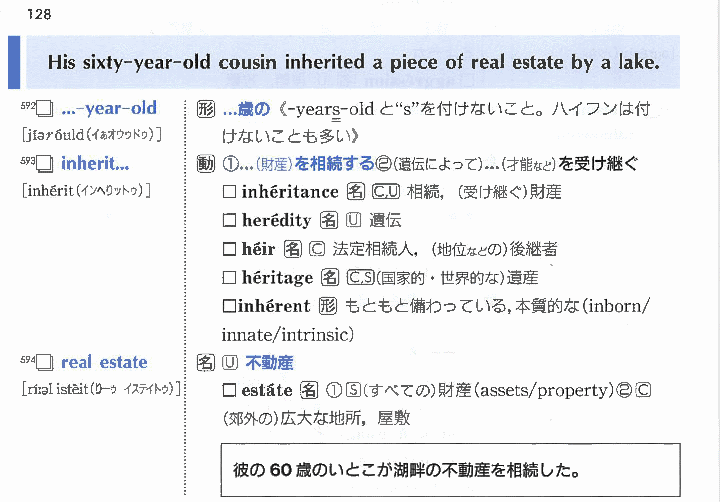Click the 形 icon beside the …-year-old entry
Viewport: 720px width, 502px height.
click(x=206, y=109)
